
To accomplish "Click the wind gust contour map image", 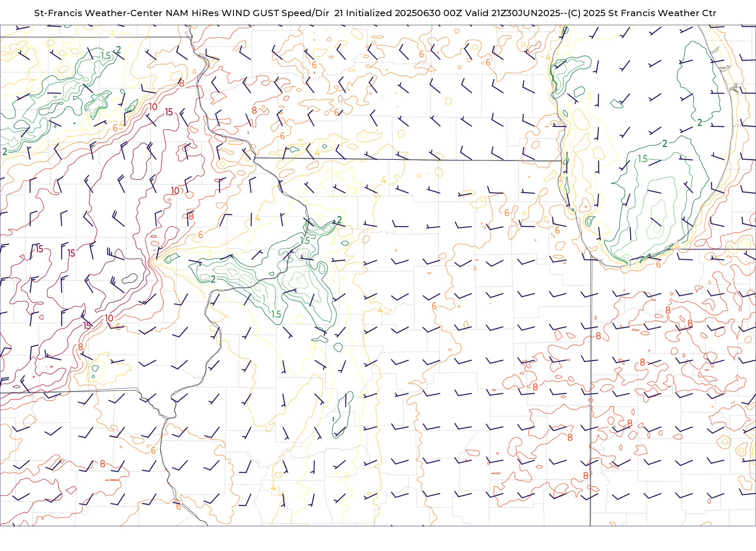I will [378, 275].
